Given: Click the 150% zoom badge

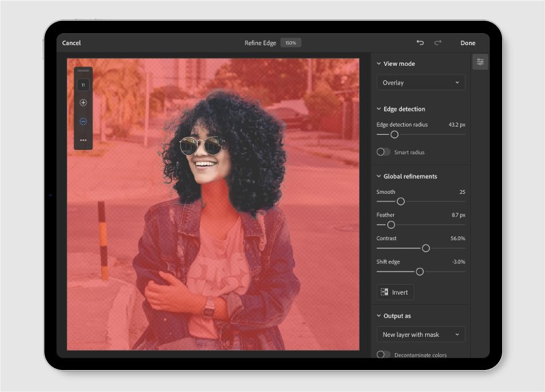Looking at the screenshot, I should (x=290, y=43).
